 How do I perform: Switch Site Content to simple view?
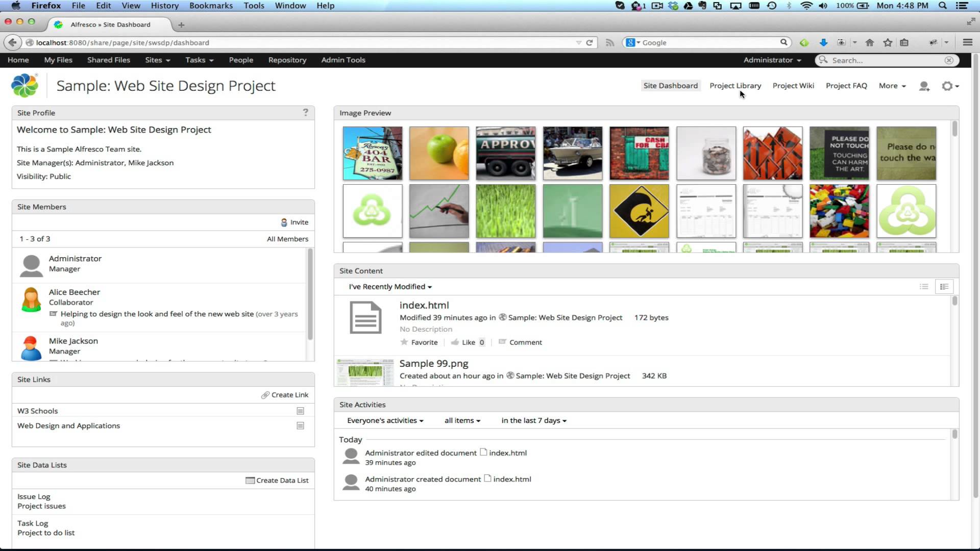(x=924, y=287)
